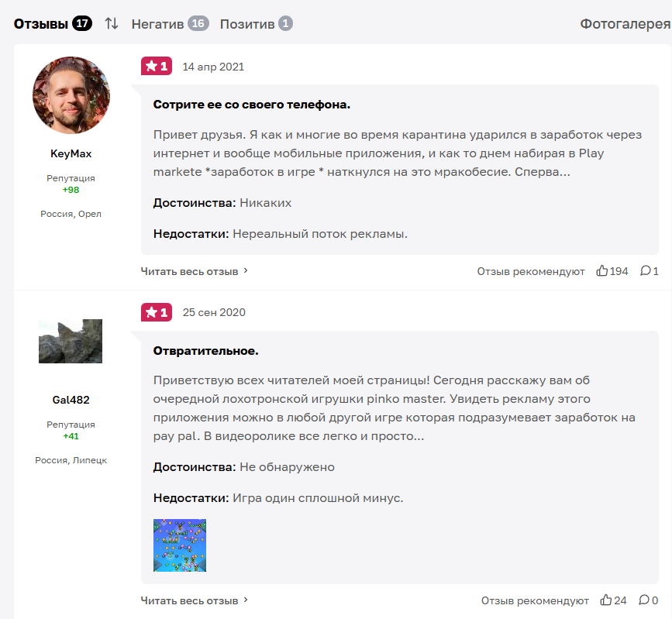This screenshot has height=619, width=672.
Task: Expand KeyMax's review via chevron arrow
Action: point(246,271)
